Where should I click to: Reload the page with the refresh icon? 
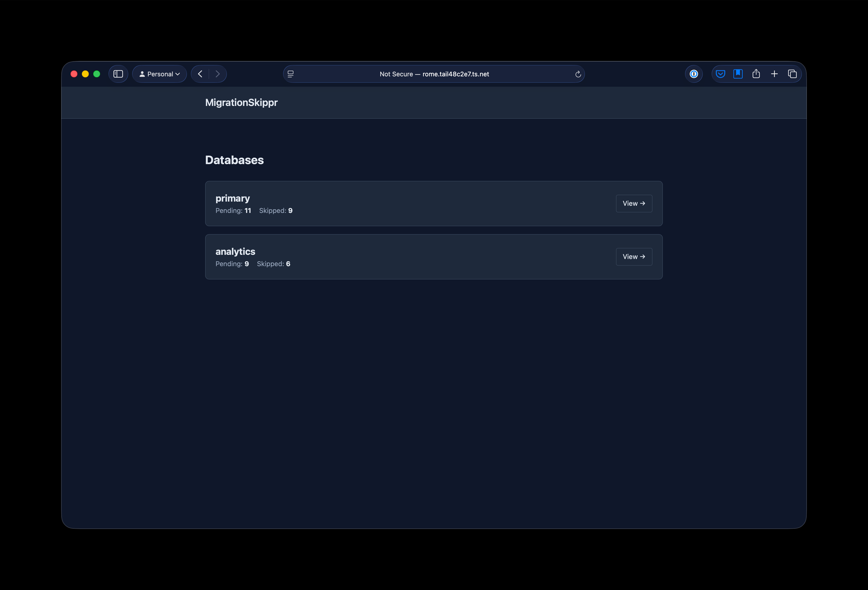pos(578,74)
